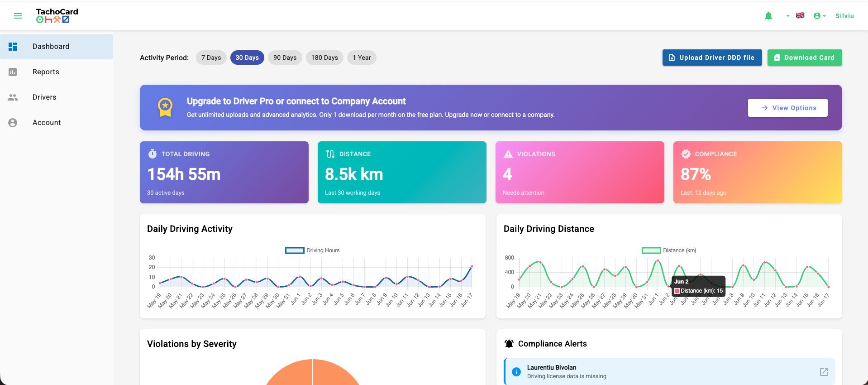Viewport: 868px width, 385px height.
Task: Open the user account avatar menu
Action: click(x=820, y=16)
